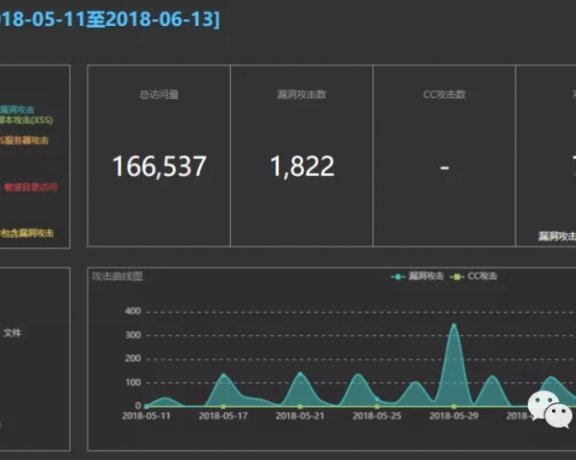Click the 服务器攻击 orange legend label

(24, 140)
